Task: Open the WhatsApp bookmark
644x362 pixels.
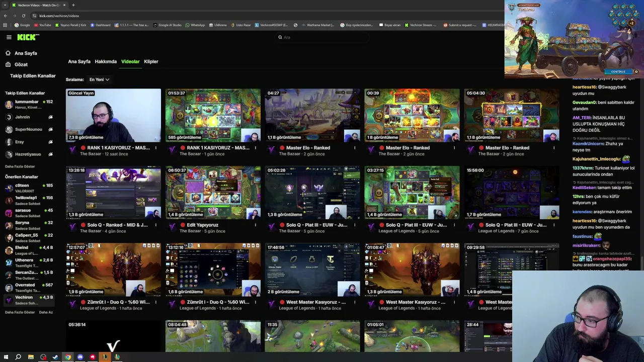Action: click(195, 25)
